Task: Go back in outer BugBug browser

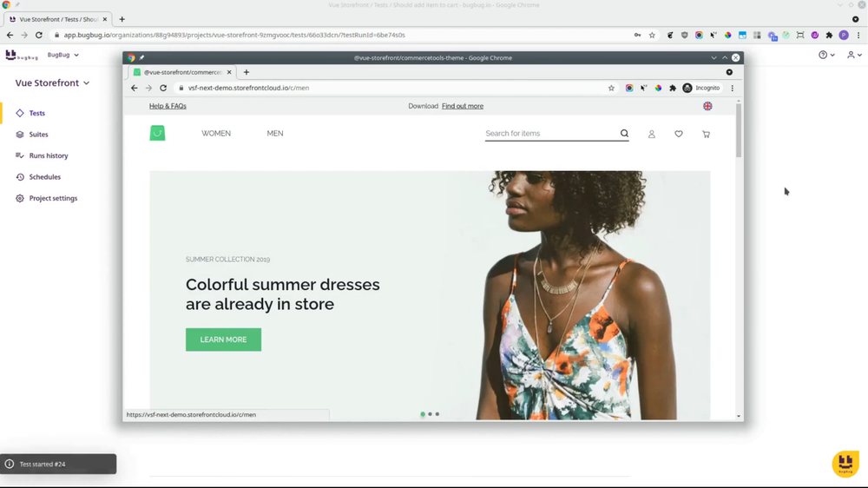Action: point(10,35)
